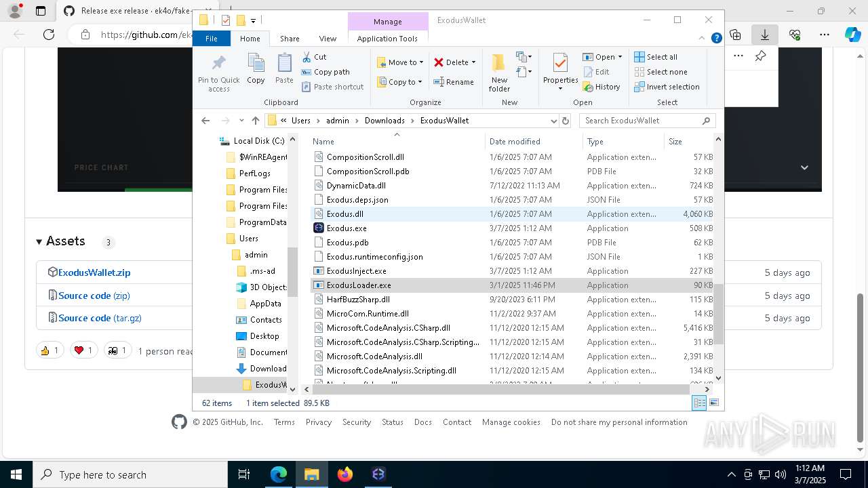Download Source code (tar.gz) link
The width and height of the screenshot is (868, 488).
100,318
